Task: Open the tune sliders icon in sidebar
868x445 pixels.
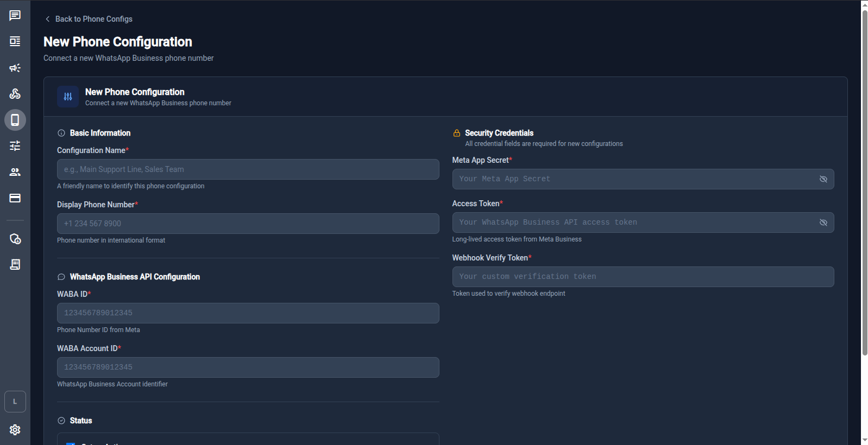Action: point(15,146)
